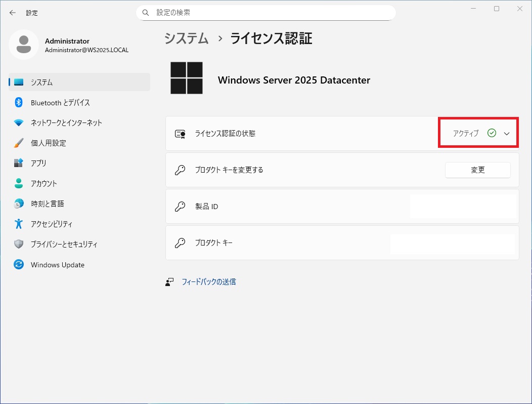Click the last row's プロダクト キー label
Image resolution: width=532 pixels, height=404 pixels.
pos(214,243)
